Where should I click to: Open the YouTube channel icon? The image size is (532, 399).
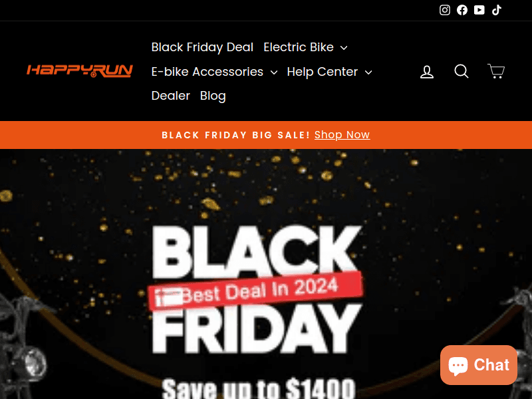[479, 10]
